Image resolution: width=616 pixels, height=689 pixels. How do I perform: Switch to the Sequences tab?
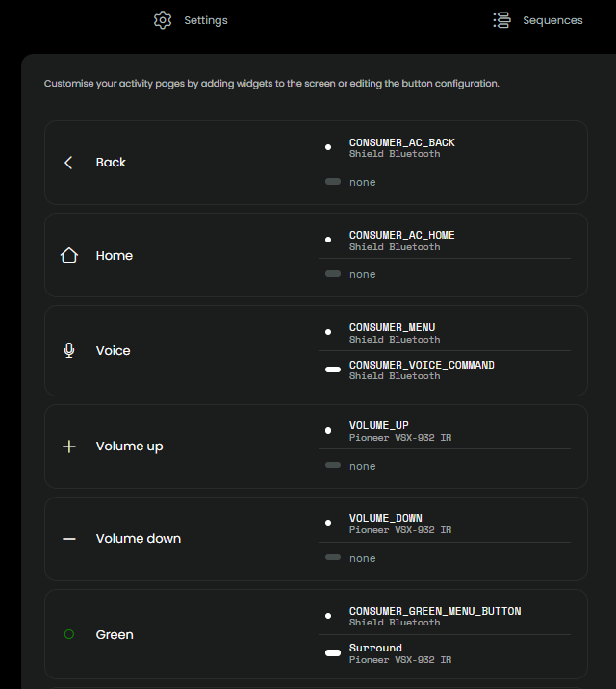[538, 20]
